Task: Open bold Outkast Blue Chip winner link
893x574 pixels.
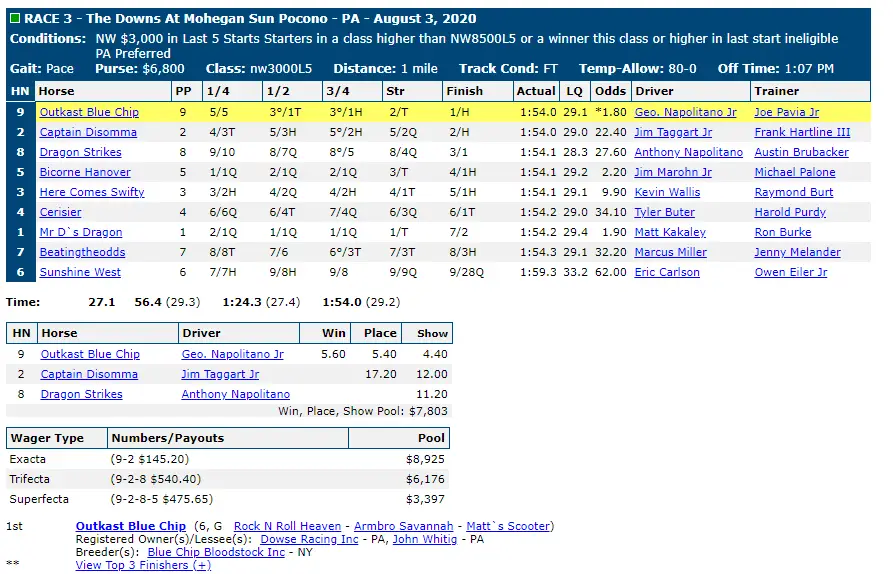Action: 131,526
